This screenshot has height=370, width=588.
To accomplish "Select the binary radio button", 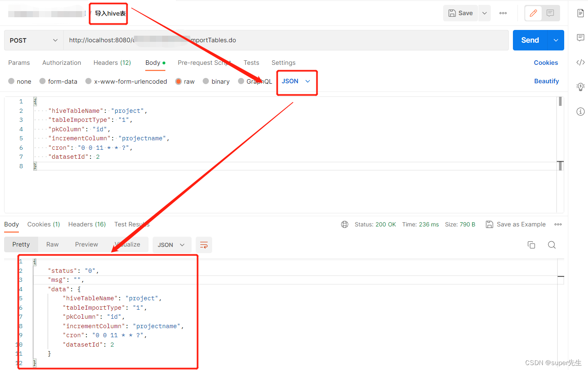I will pyautogui.click(x=206, y=81).
